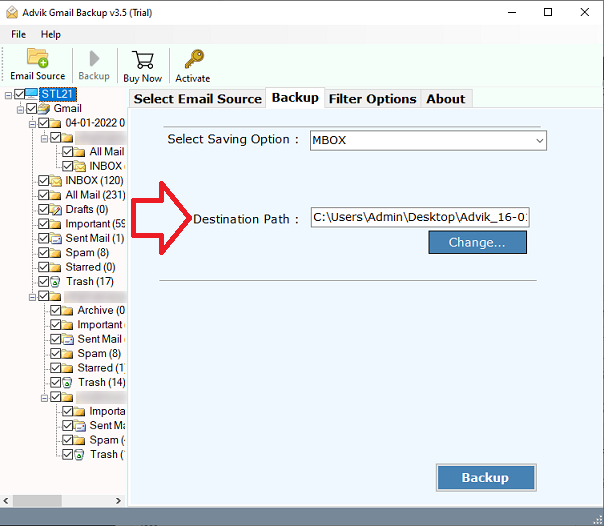Click the Gmail folder stack icon
This screenshot has height=526, width=604.
[44, 109]
